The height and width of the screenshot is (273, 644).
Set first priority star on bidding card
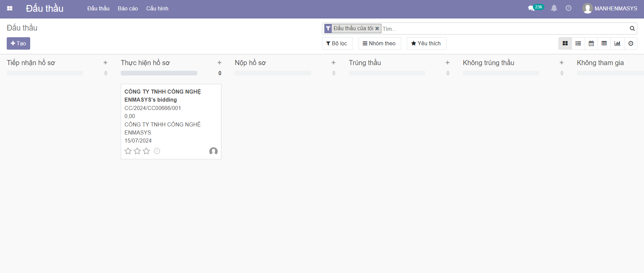[128, 151]
